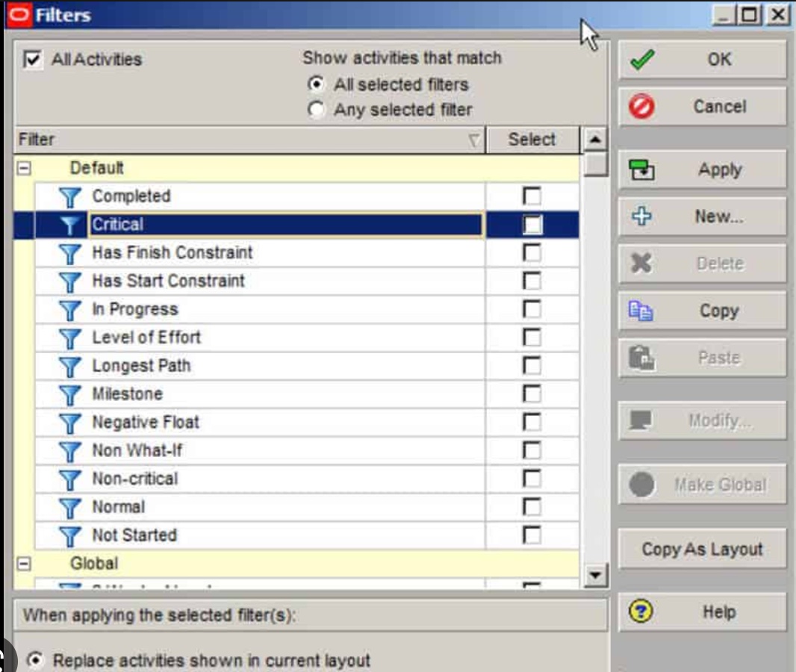Click the funnel icon beside Has Finish Constraint

point(70,254)
